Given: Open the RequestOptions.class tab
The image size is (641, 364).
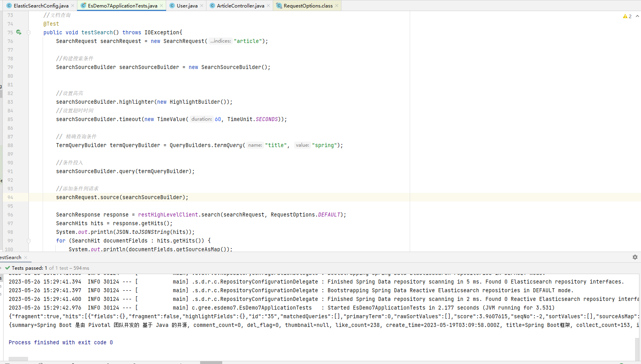Looking at the screenshot, I should [308, 6].
